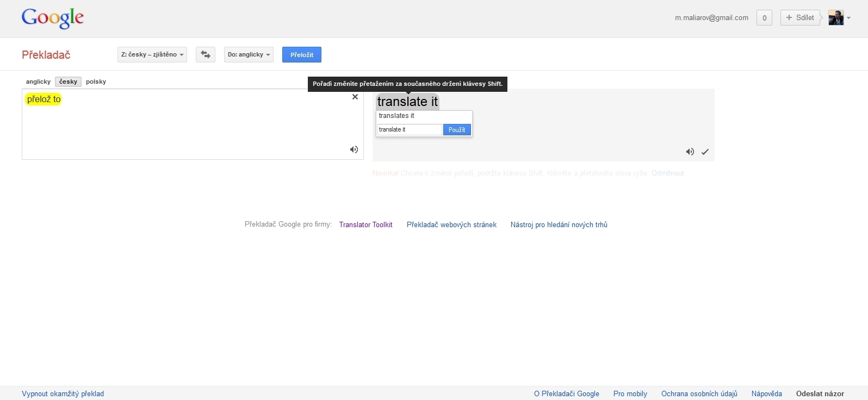Screen dimensions: 868x400
Task: Listen to the translated text pronunciation
Action: click(x=690, y=152)
